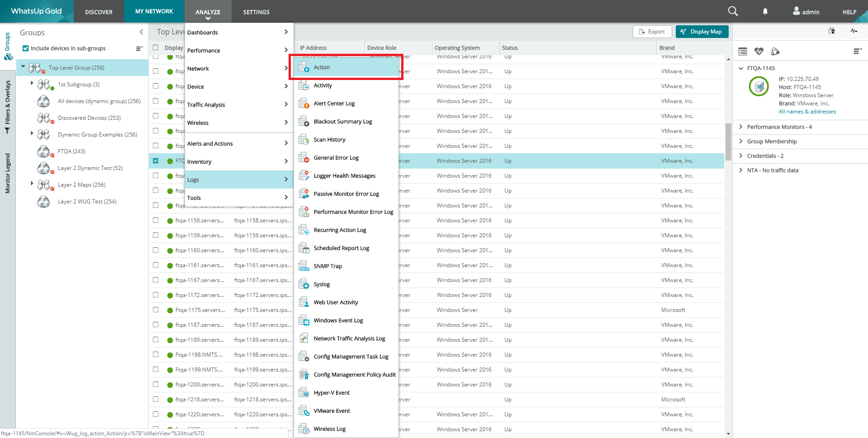Collapse the Groups panel chevron
Image resolution: width=868 pixels, height=438 pixels.
point(141,32)
